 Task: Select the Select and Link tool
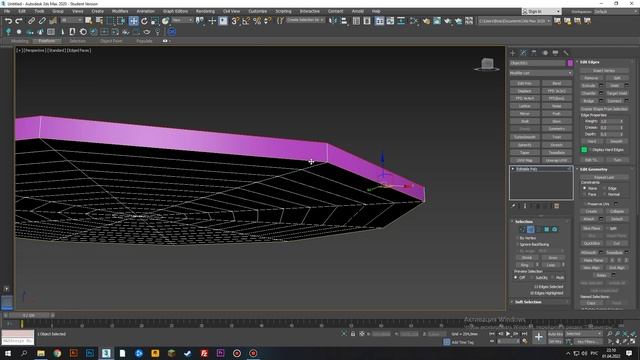pyautogui.click(x=31, y=21)
